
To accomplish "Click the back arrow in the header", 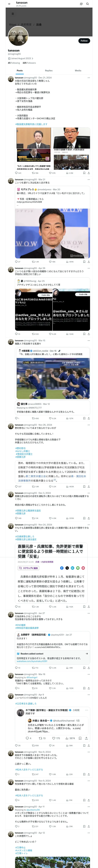I will pyautogui.click(x=9, y=4).
